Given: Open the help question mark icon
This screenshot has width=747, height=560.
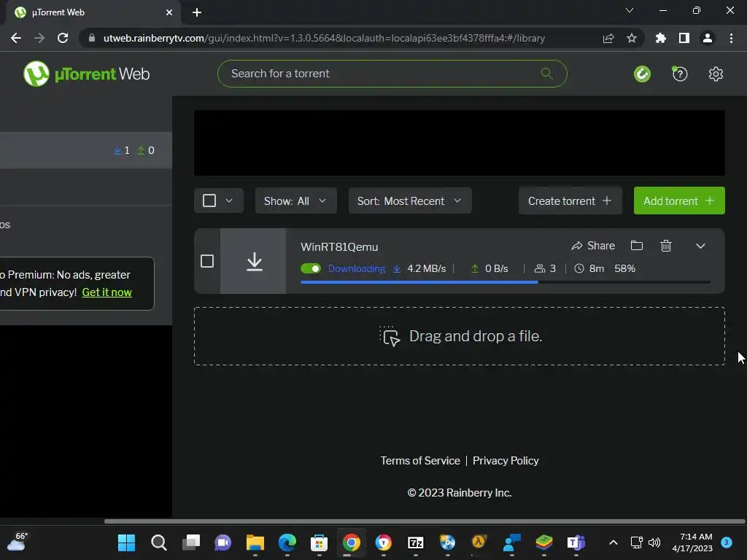Looking at the screenshot, I should click(x=679, y=74).
